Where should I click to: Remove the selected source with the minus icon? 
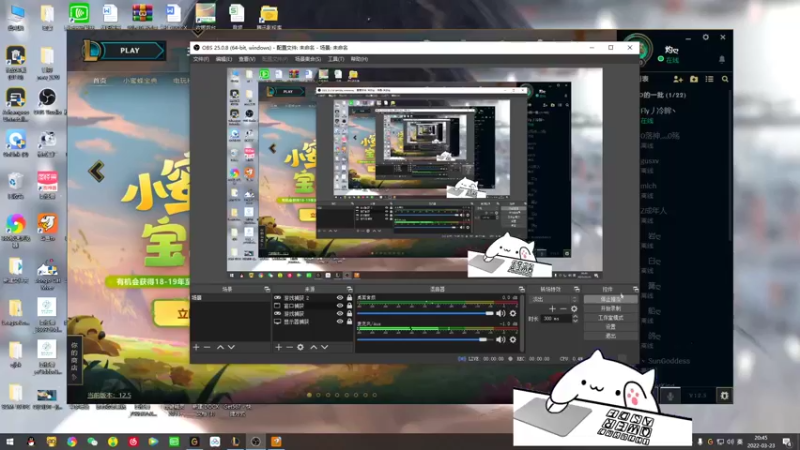coord(289,347)
